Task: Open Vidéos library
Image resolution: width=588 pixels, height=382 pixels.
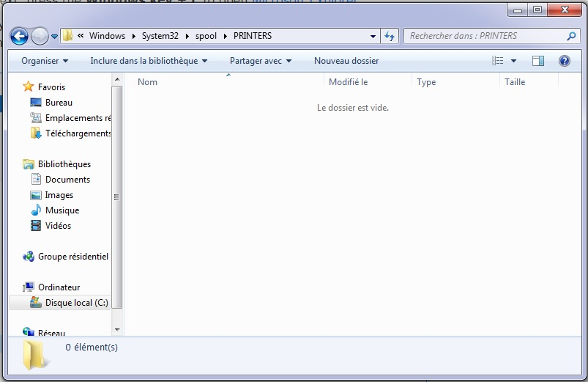Action: click(58, 226)
